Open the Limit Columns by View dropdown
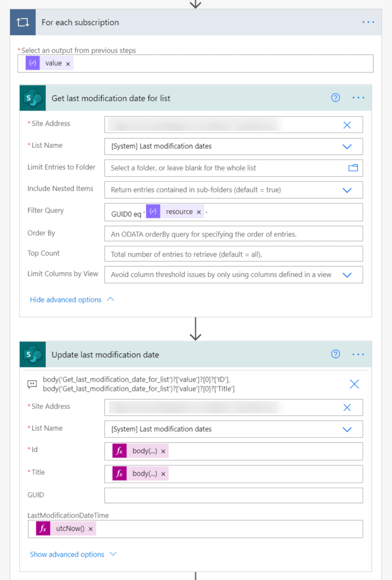This screenshot has width=392, height=580. [347, 275]
